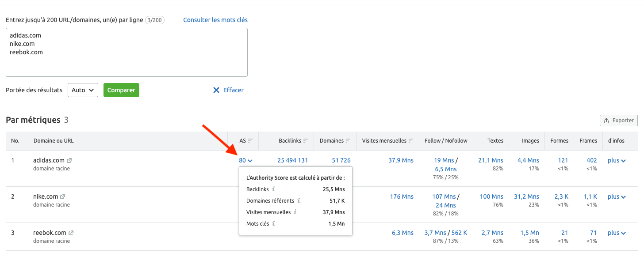Click reebok.com textes 2,7 Mns

492,233
